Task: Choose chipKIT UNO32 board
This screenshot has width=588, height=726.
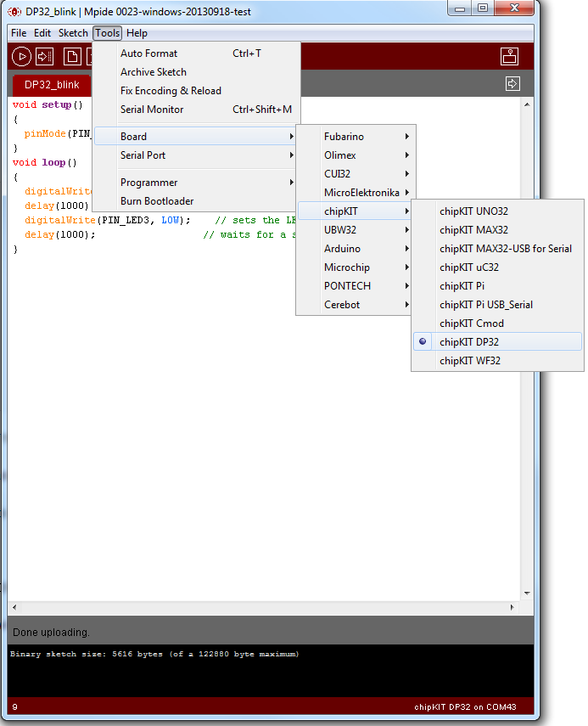Action: click(473, 211)
